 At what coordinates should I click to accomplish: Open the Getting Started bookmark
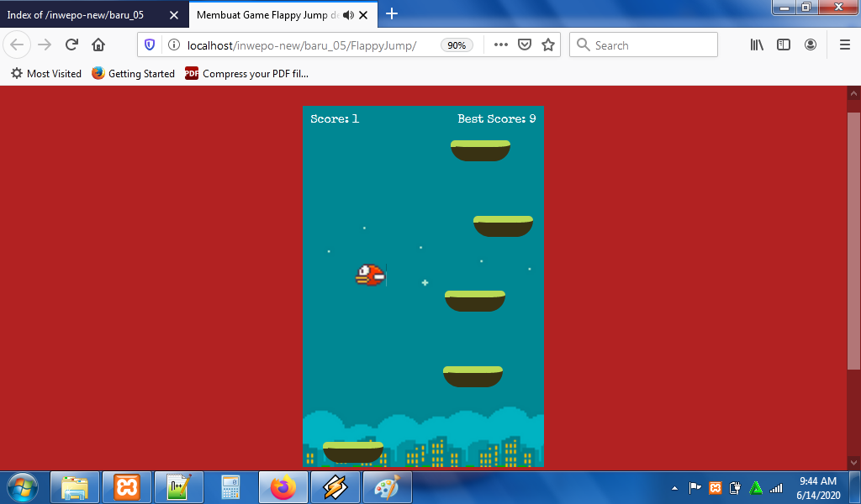tap(133, 74)
